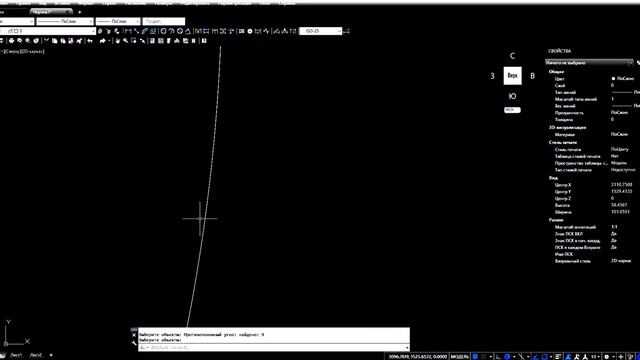Add a new layout with plus after Лист2
Viewport: 640px width, 360px height.
[x=51, y=355]
